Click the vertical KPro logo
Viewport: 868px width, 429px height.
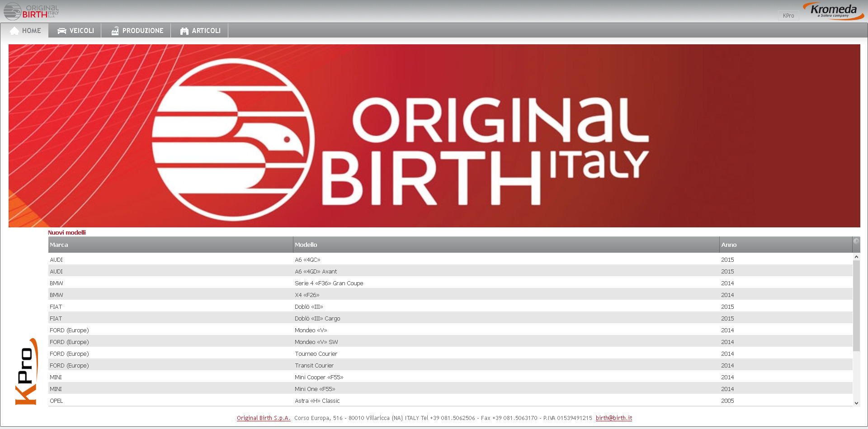(26, 372)
